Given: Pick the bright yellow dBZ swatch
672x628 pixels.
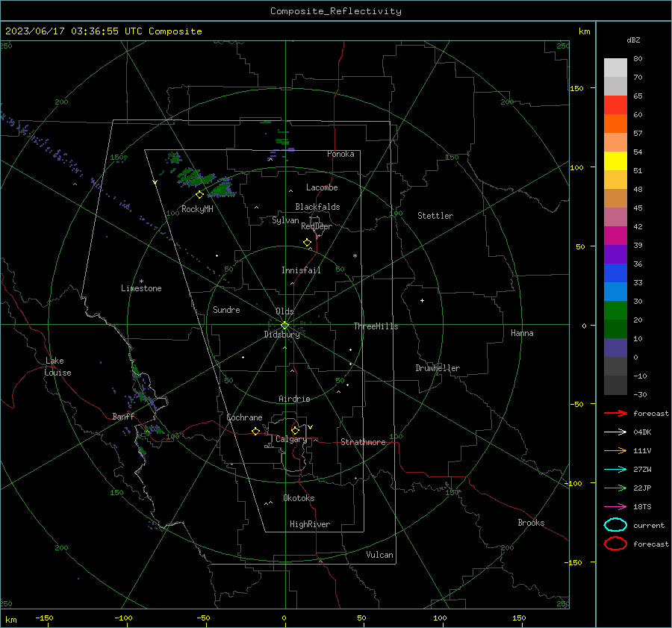Looking at the screenshot, I should tap(615, 161).
